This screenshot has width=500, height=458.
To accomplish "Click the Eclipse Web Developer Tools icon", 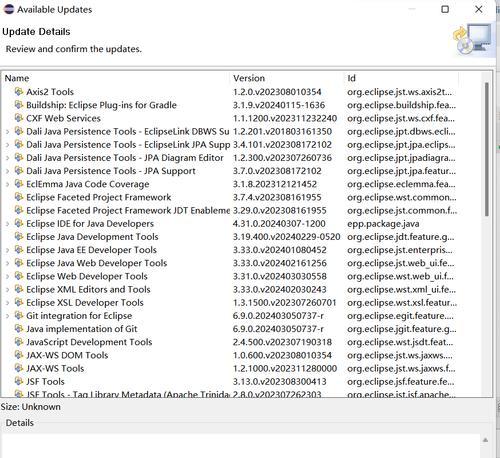I will pos(19,276).
